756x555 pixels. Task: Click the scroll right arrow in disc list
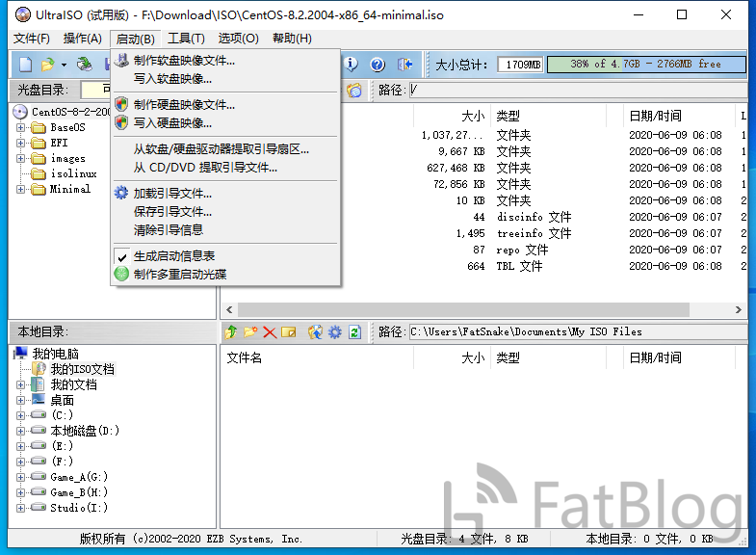tap(738, 309)
